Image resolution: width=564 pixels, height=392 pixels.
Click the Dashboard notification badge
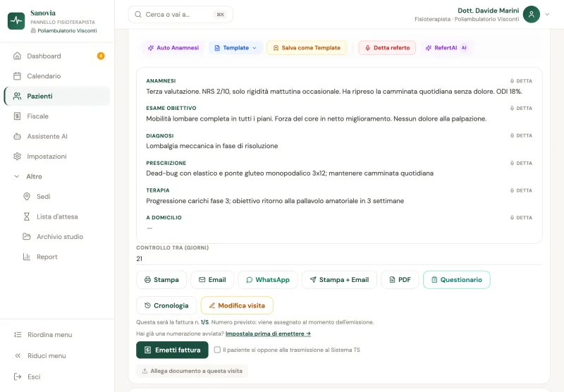[x=101, y=56]
